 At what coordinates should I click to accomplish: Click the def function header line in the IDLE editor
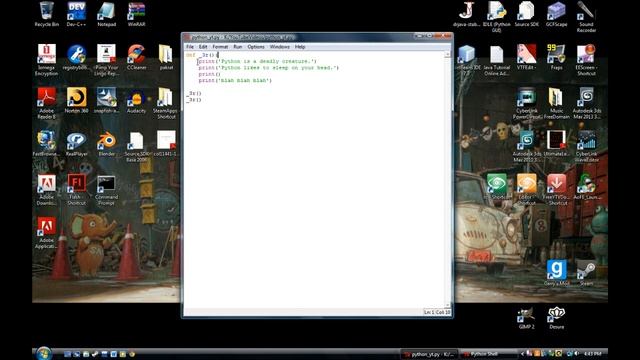click(x=202, y=55)
